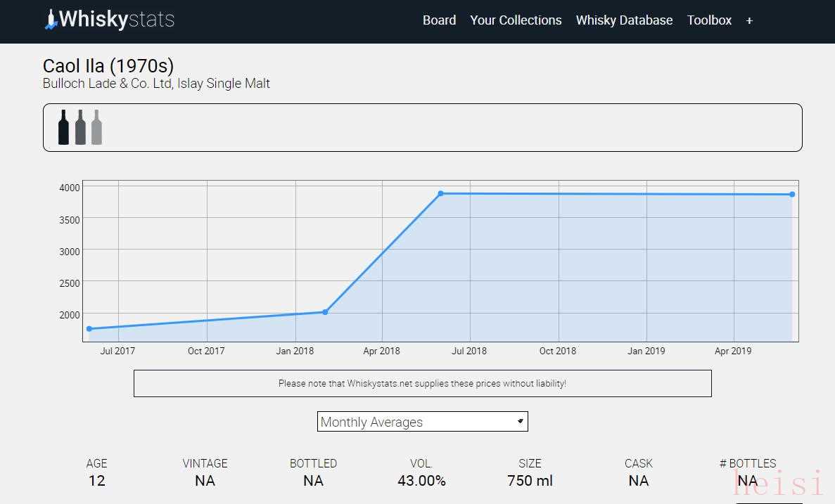The width and height of the screenshot is (835, 504).
Task: Open the Board menu item
Action: pyautogui.click(x=439, y=20)
